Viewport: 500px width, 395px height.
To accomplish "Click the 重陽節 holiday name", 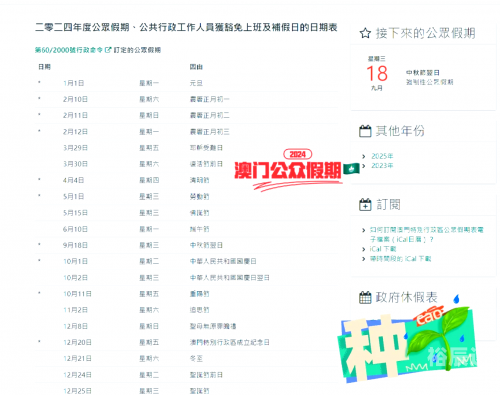I will click(199, 294).
